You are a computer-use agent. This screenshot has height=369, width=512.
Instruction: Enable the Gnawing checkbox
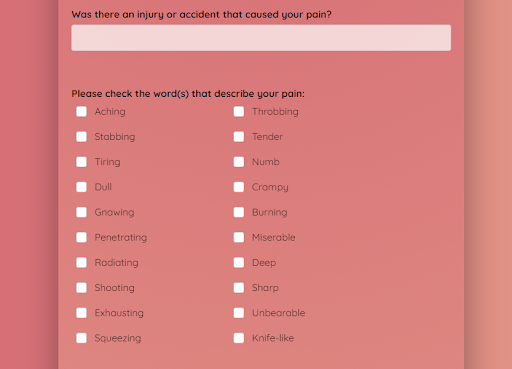click(x=81, y=212)
